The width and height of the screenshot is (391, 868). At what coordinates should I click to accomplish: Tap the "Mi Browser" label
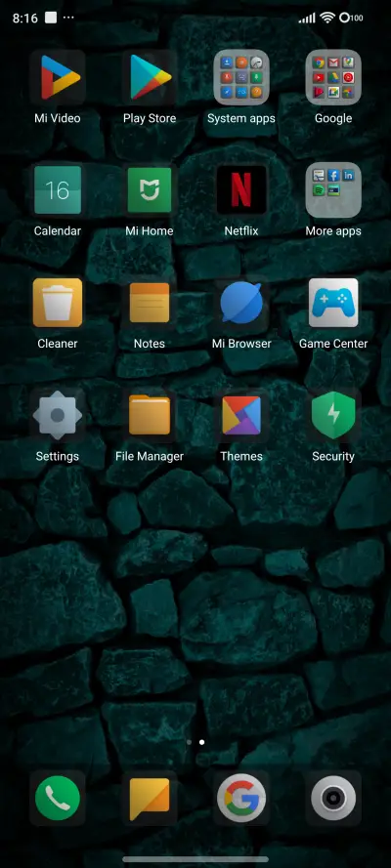[241, 344]
